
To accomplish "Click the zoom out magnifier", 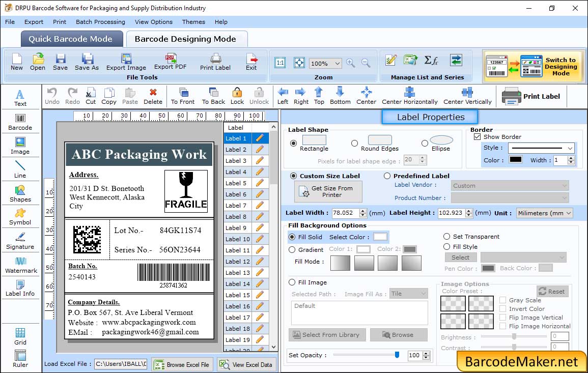I will click(366, 63).
